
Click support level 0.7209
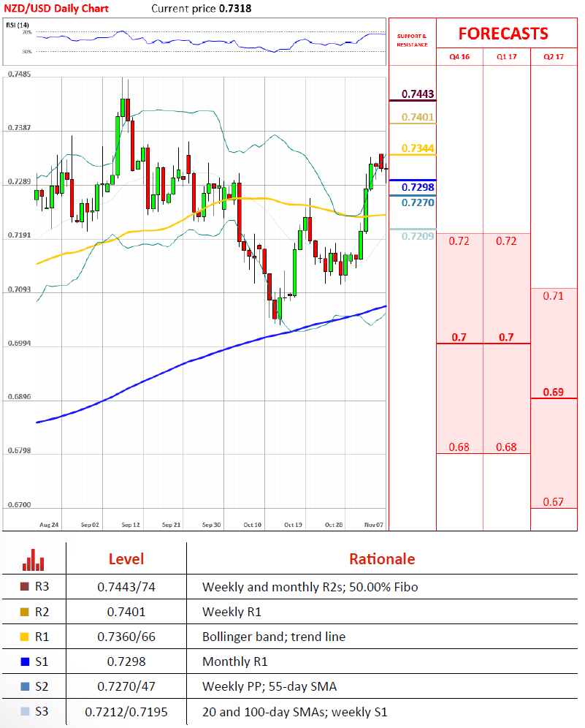(418, 236)
